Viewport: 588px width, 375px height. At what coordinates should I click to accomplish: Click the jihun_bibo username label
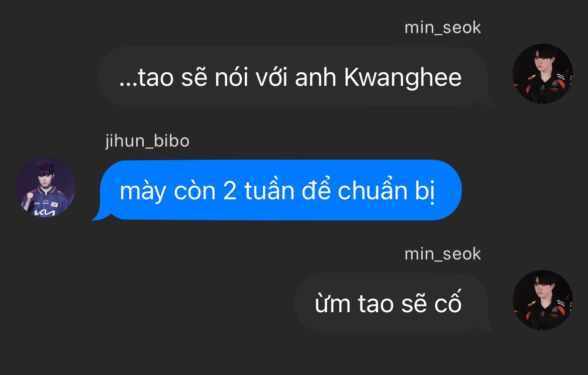[147, 141]
